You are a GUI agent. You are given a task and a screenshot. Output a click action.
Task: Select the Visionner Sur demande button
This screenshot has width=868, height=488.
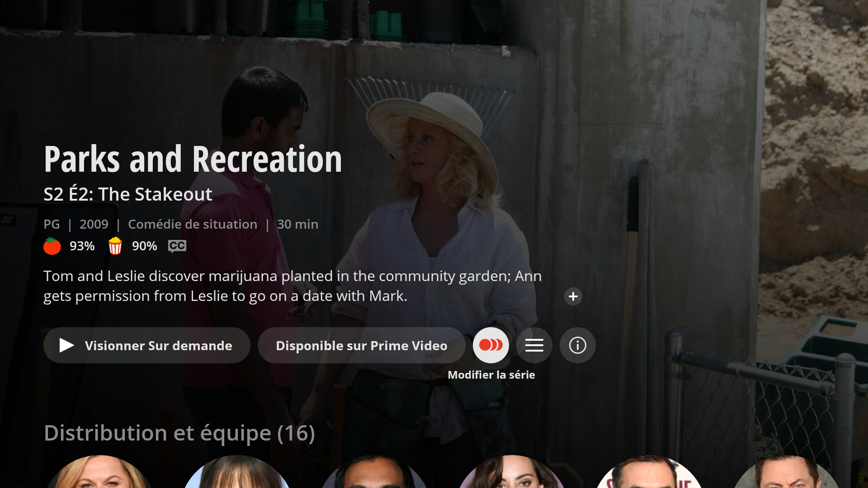(147, 345)
